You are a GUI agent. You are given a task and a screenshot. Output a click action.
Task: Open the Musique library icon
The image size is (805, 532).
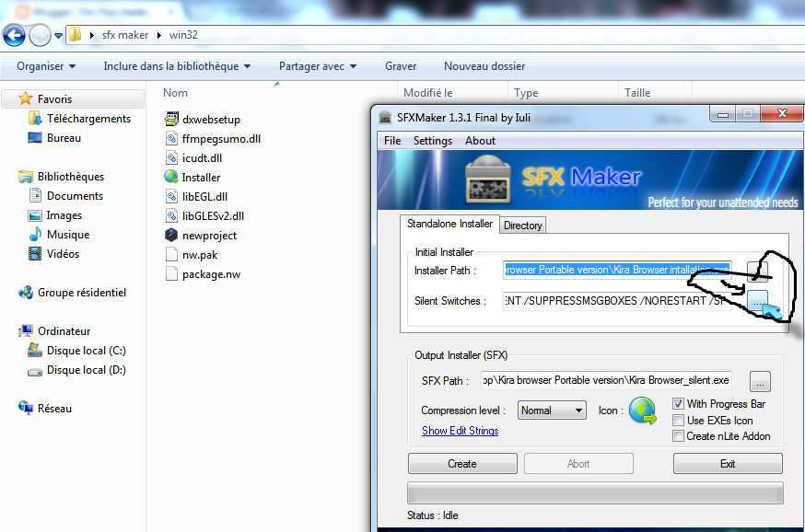tap(35, 235)
